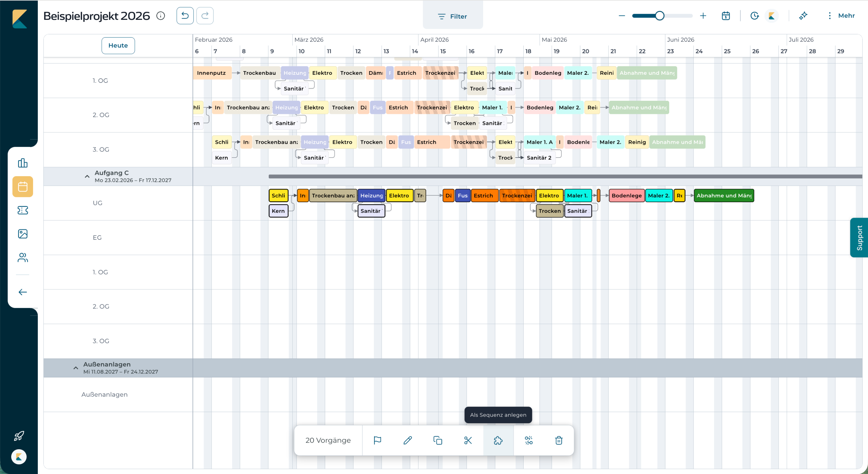This screenshot has height=474, width=868.
Task: Cut selection with scissors icon
Action: click(x=468, y=440)
